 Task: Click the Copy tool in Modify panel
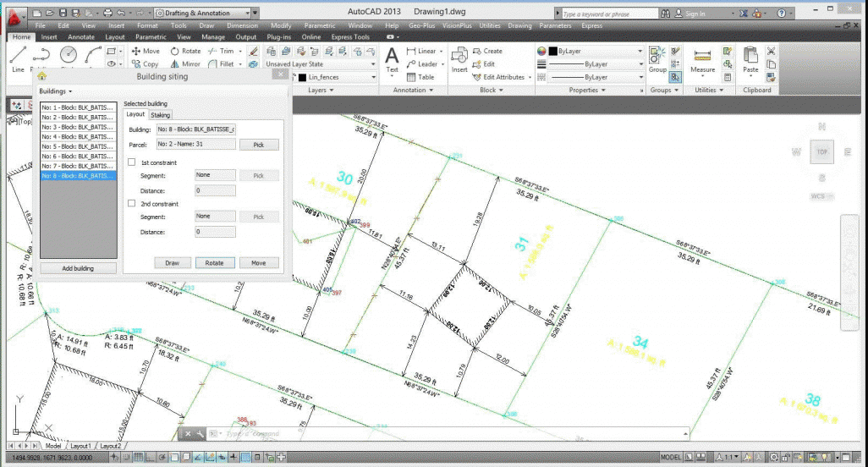coord(146,64)
